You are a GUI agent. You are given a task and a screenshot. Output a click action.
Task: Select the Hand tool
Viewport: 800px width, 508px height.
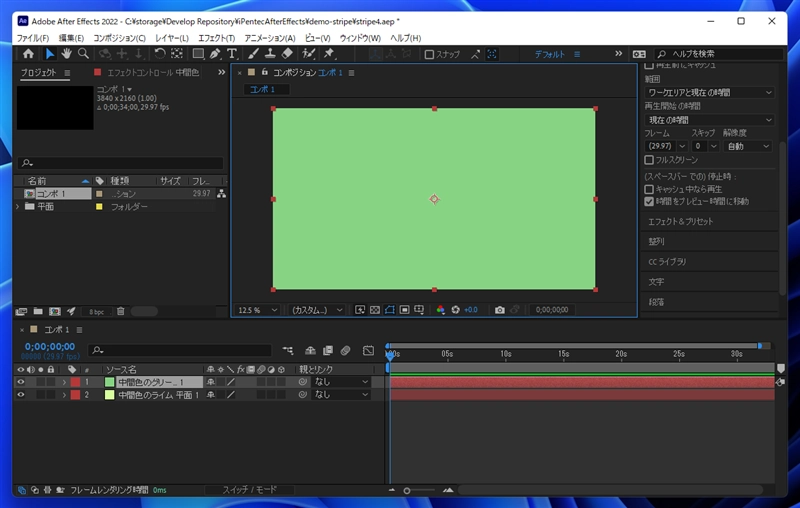[x=66, y=54]
